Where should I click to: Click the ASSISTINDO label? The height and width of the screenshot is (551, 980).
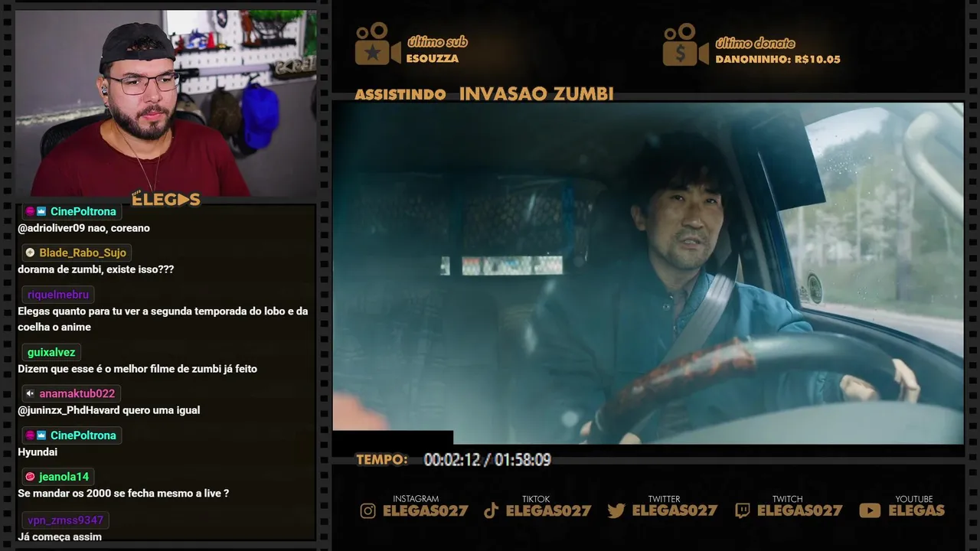tap(400, 95)
